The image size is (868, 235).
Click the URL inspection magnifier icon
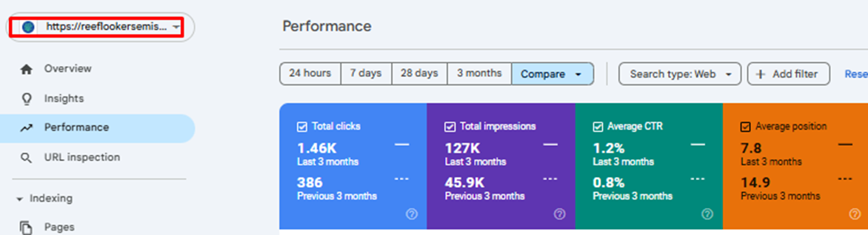tap(26, 158)
